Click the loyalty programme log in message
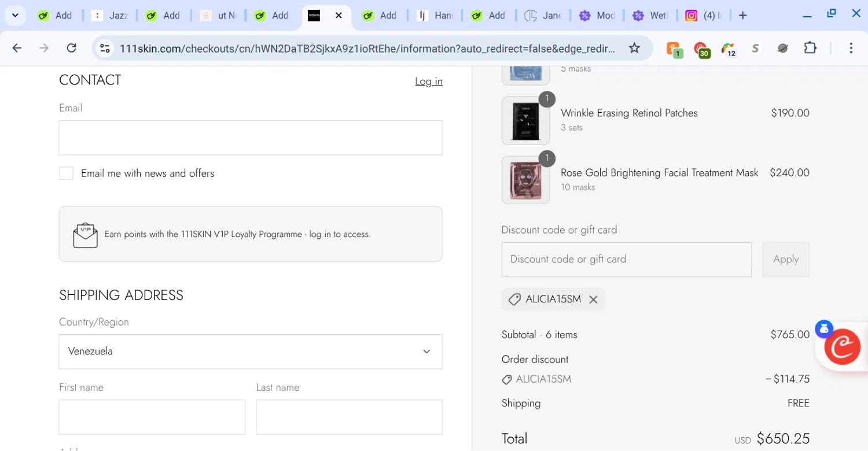This screenshot has height=451, width=868. click(237, 235)
